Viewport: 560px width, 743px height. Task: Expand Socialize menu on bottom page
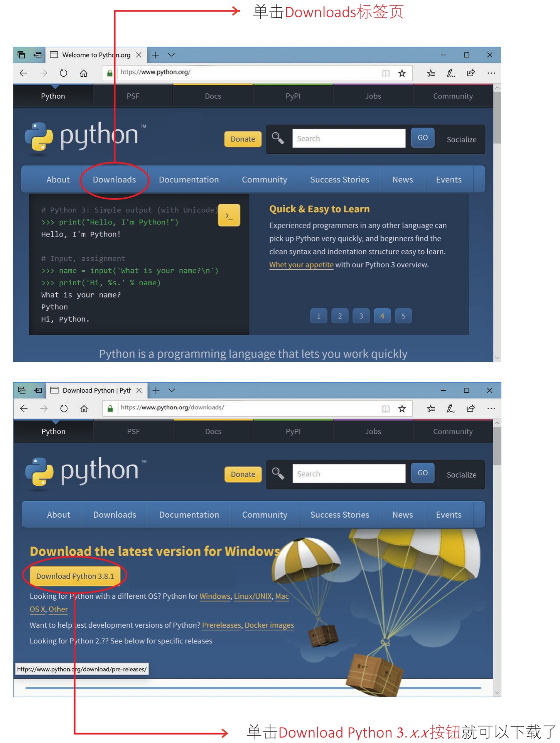[x=462, y=475]
